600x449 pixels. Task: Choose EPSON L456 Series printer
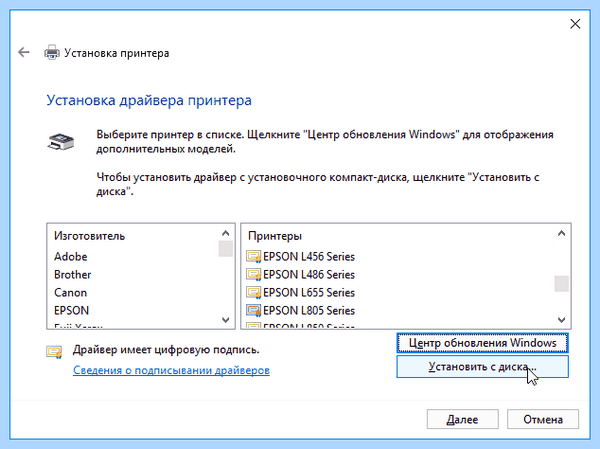309,256
